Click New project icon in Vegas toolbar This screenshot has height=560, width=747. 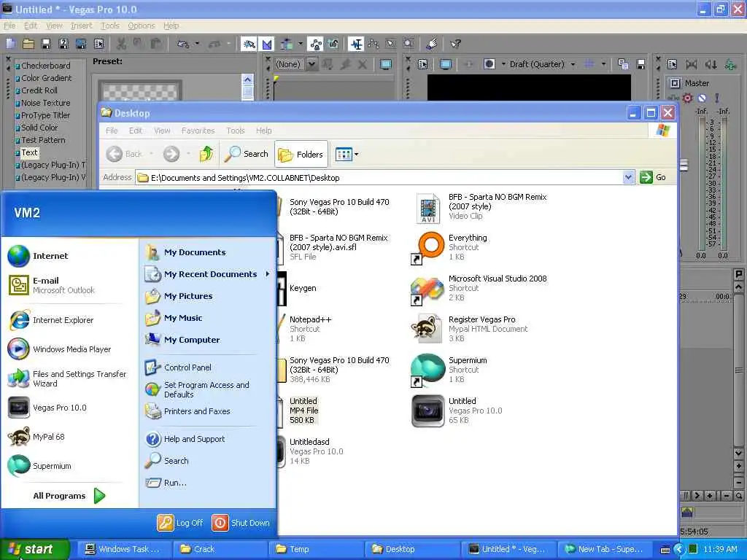[x=11, y=44]
